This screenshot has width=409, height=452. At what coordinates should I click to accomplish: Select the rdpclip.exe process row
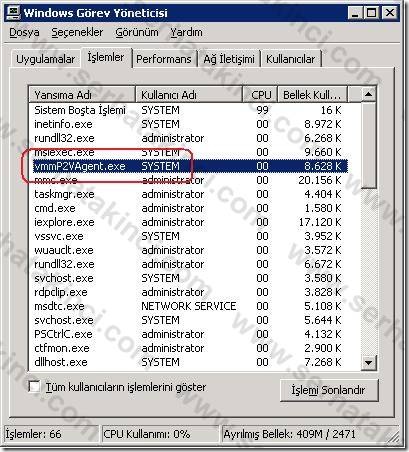click(x=188, y=292)
